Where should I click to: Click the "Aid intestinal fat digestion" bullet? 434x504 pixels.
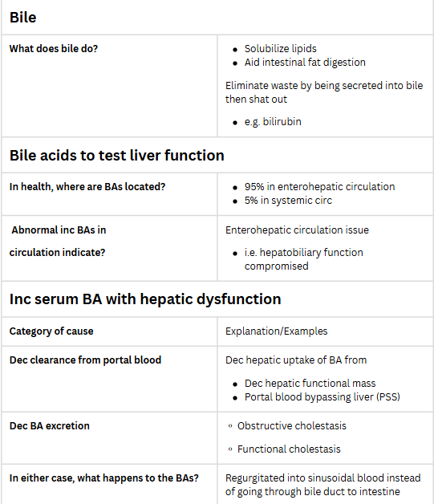305,63
